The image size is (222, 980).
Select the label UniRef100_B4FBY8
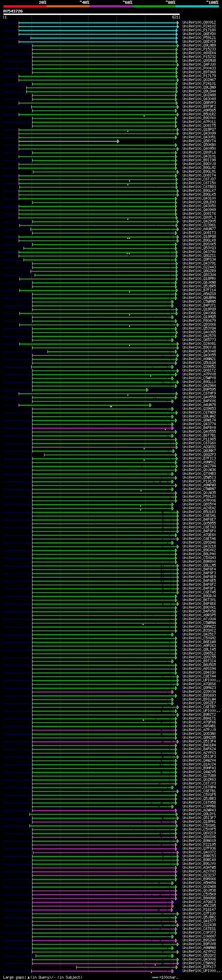[x=199, y=428]
